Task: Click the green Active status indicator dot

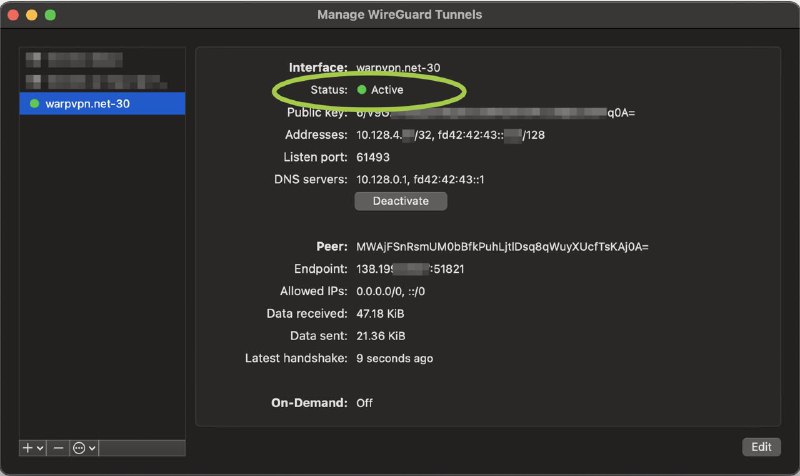Action: click(362, 90)
